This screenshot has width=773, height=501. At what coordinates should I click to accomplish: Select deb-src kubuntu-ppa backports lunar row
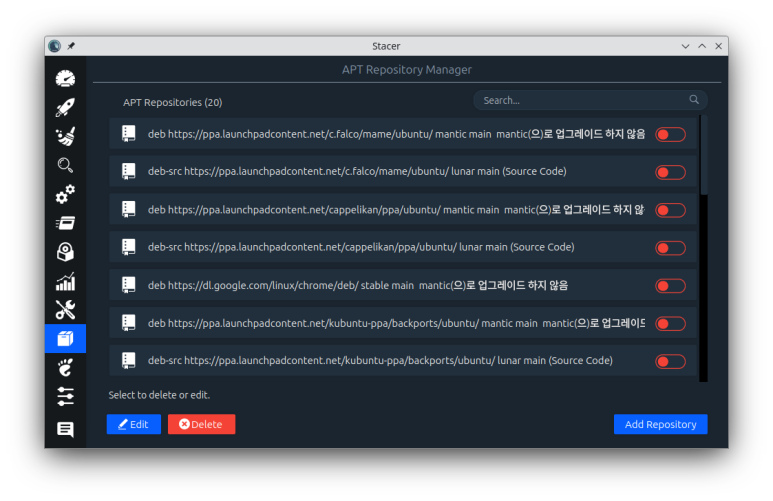coord(403,360)
